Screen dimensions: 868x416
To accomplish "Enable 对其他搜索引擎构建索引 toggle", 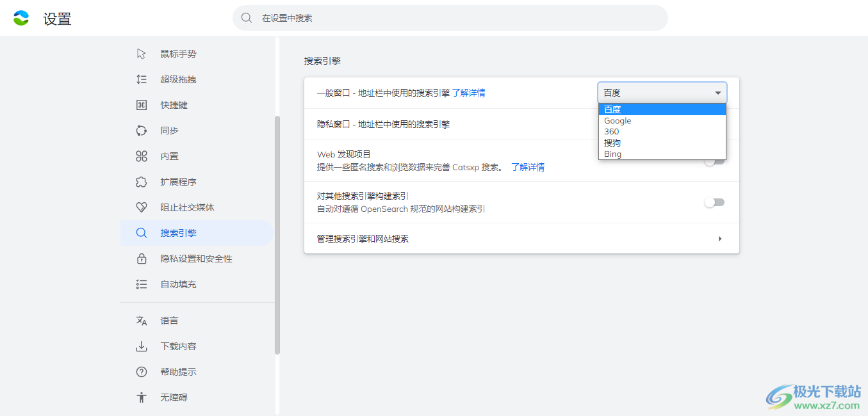I will tap(714, 202).
